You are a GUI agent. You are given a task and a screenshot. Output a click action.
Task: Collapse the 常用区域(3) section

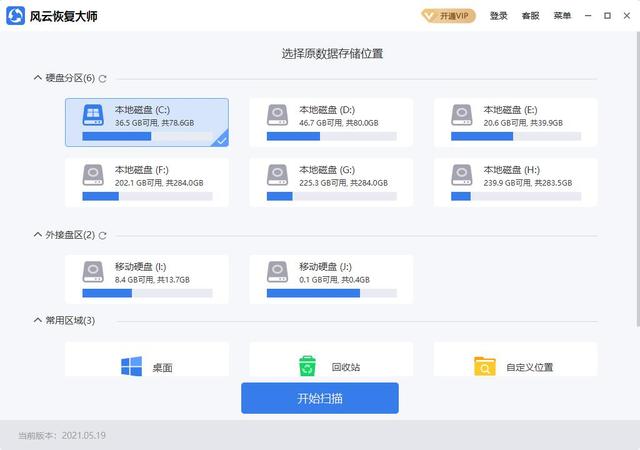(x=38, y=320)
